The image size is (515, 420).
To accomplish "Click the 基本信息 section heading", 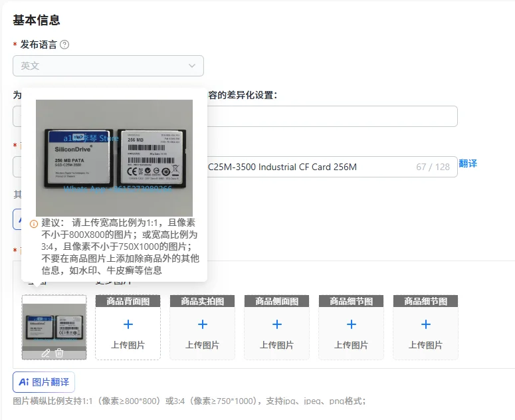I will [x=37, y=20].
